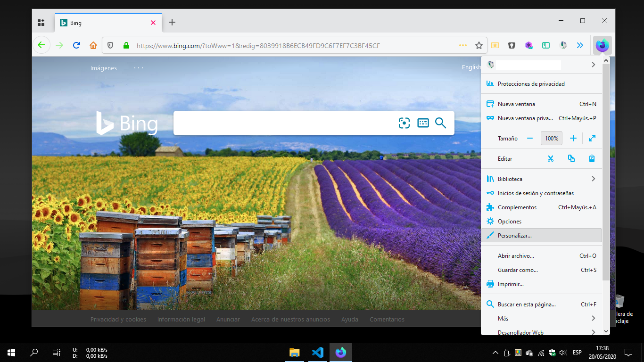Open Anunciar footer link

[228, 320]
